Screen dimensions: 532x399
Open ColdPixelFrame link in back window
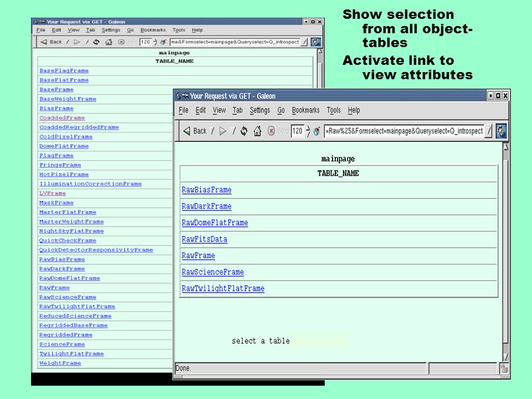pos(66,137)
